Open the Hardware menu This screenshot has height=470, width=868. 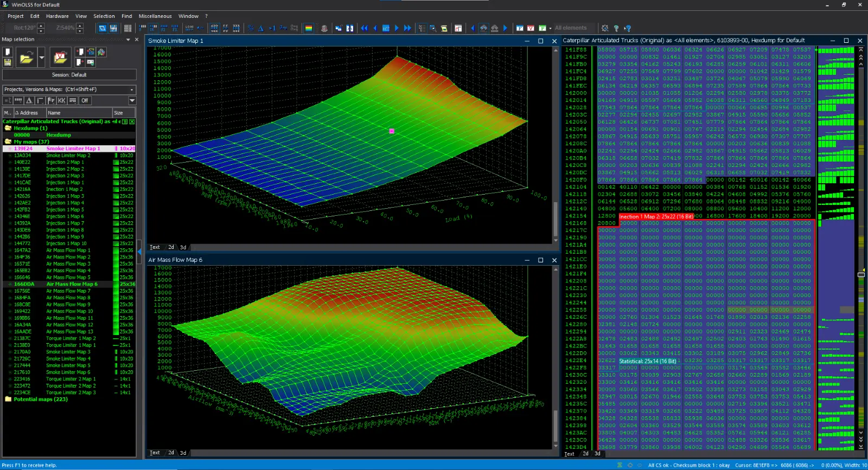(x=57, y=16)
